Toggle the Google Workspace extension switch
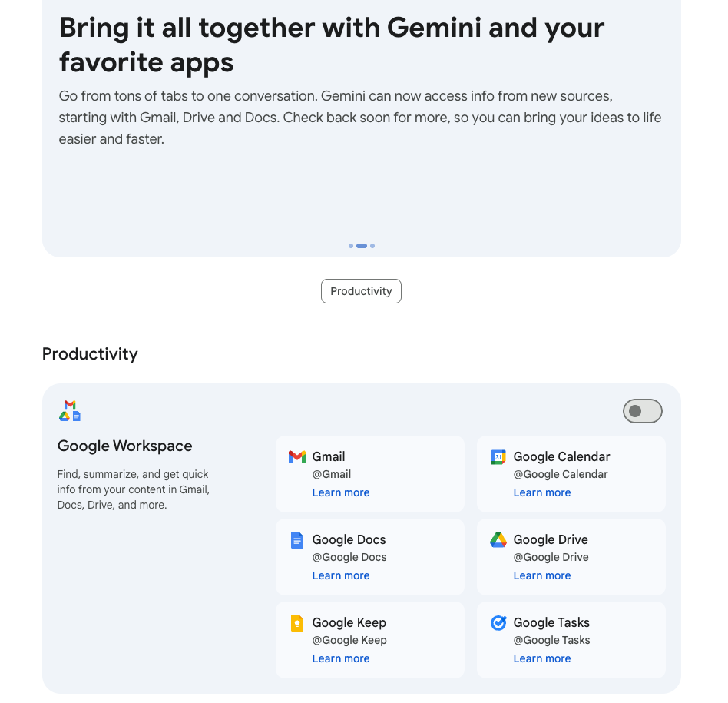Viewport: 728px width, 703px height. (642, 411)
